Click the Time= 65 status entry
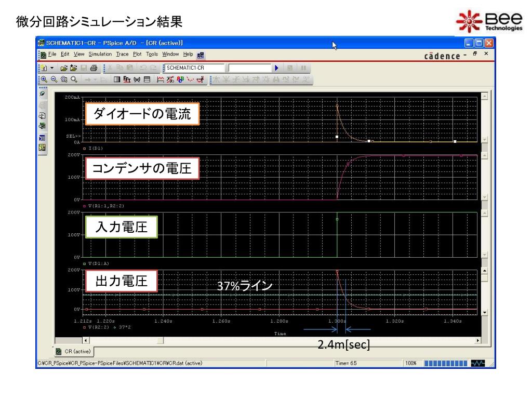Screen dimensions: 532x399 [345, 363]
